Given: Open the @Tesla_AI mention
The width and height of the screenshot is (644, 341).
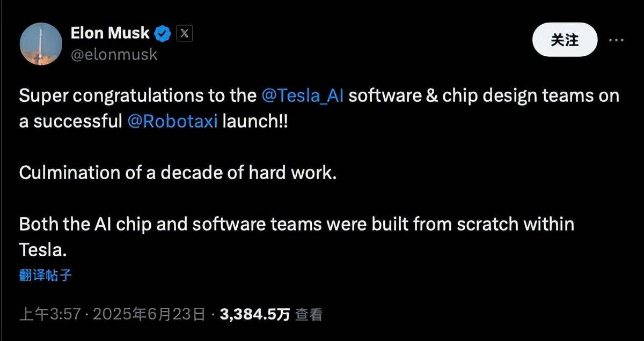Looking at the screenshot, I should tap(303, 96).
